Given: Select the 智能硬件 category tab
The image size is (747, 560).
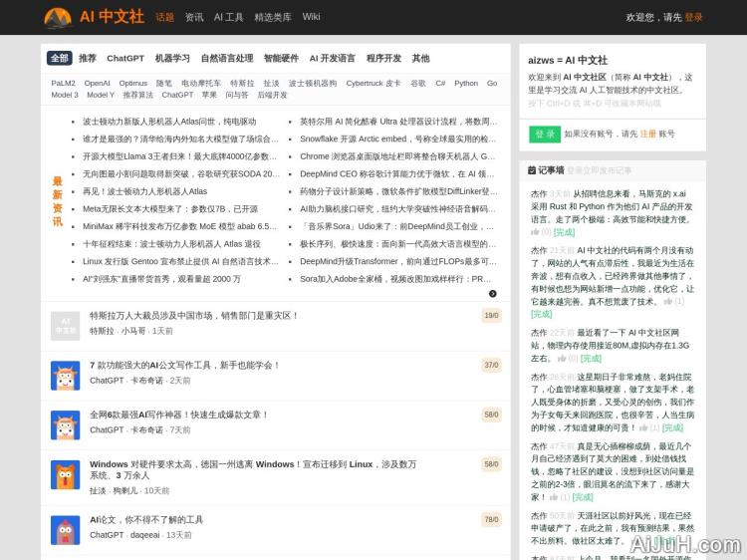Looking at the screenshot, I should [281, 58].
